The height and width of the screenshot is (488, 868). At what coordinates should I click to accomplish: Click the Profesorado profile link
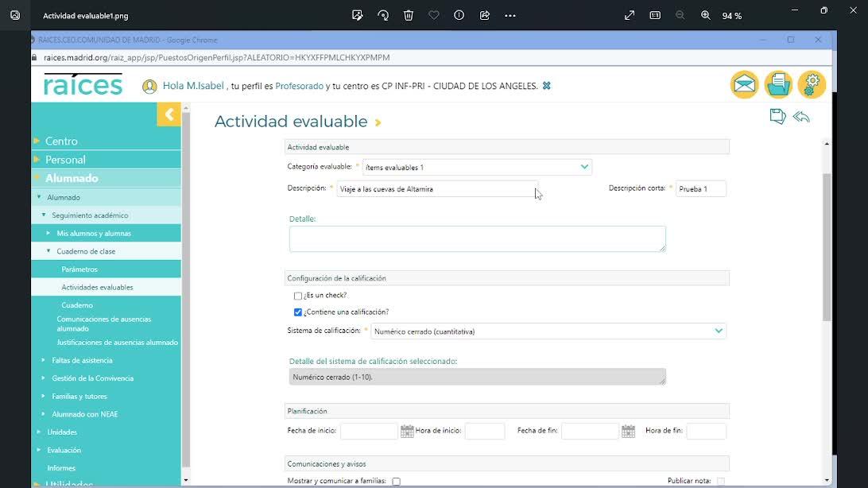(x=299, y=86)
